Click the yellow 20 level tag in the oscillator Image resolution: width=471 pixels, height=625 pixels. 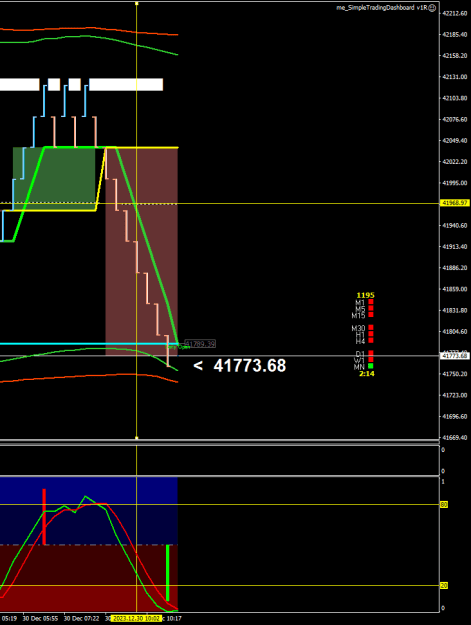pyautogui.click(x=444, y=586)
